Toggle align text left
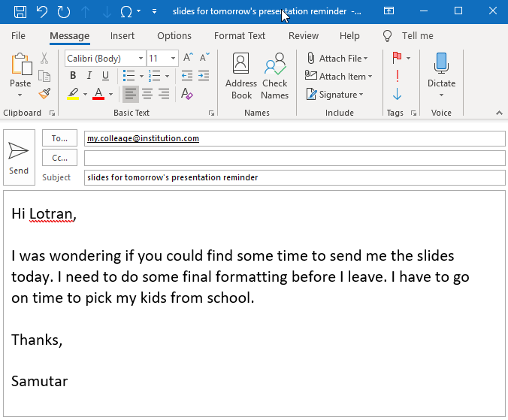508x420 pixels. (x=131, y=94)
